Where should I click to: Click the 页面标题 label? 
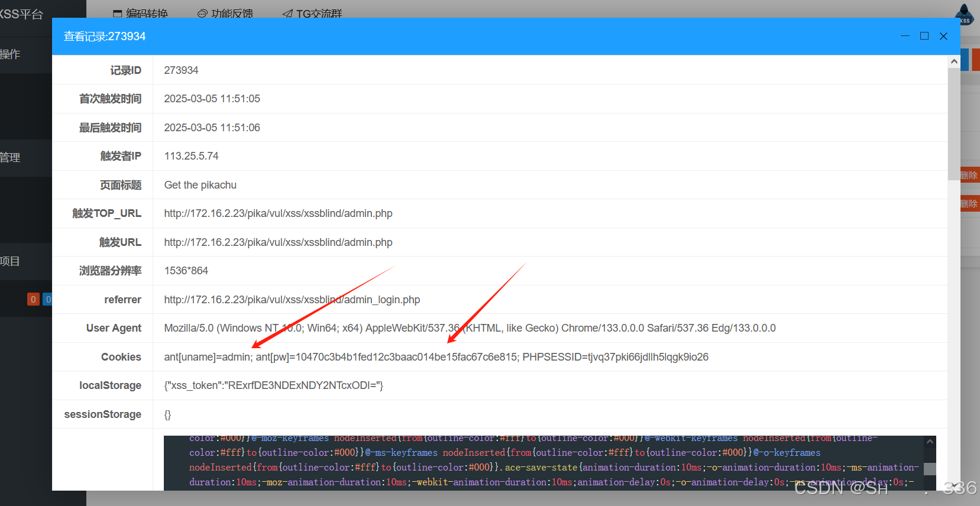pyautogui.click(x=121, y=185)
